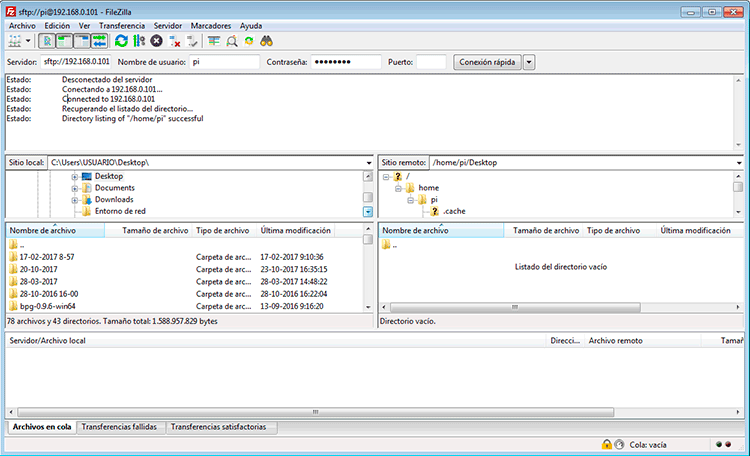Switch to Transferencias satisfactorias tab

tap(219, 427)
